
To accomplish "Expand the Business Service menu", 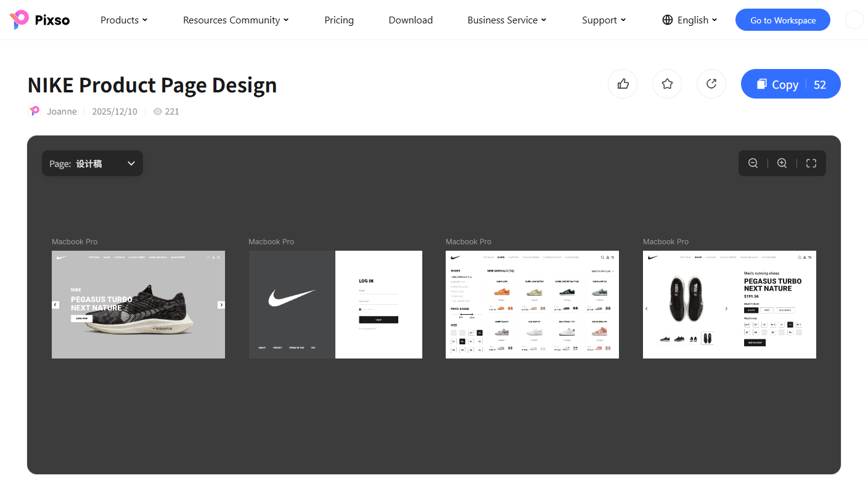I will click(x=507, y=20).
